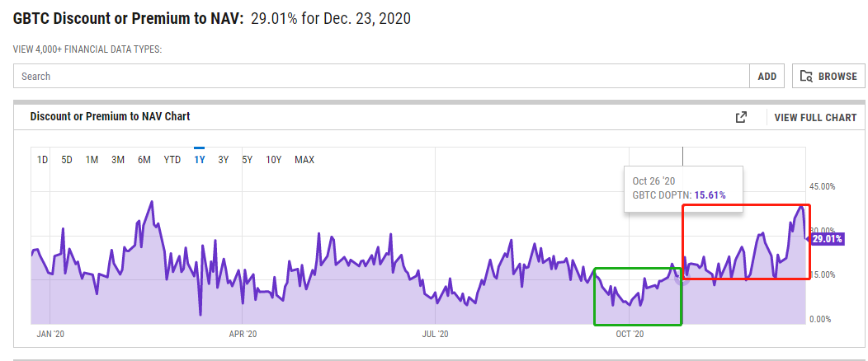Click the Oct 26 '20 tooltip box
This screenshot has width=868, height=361.
pos(683,188)
